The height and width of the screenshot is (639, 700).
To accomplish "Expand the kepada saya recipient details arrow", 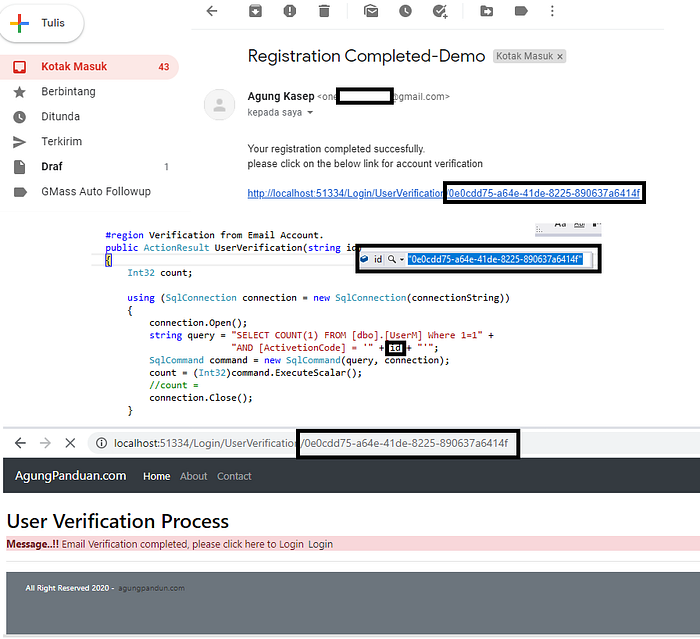I will point(310,113).
